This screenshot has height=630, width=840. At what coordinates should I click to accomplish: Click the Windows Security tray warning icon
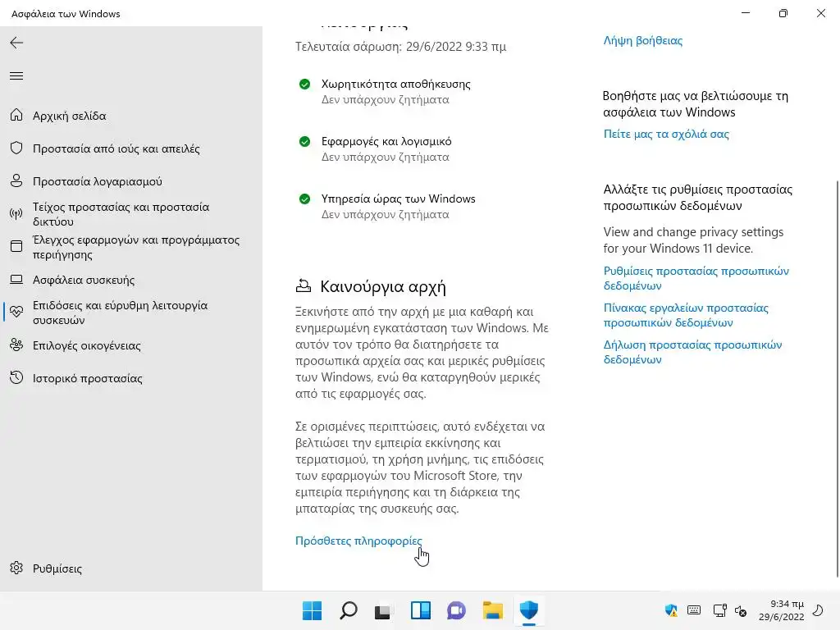click(x=671, y=610)
